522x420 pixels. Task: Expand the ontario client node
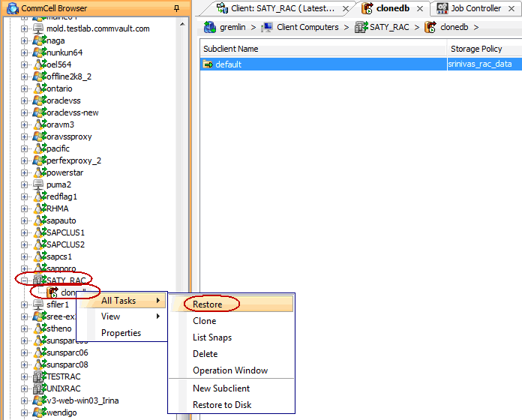(x=24, y=88)
